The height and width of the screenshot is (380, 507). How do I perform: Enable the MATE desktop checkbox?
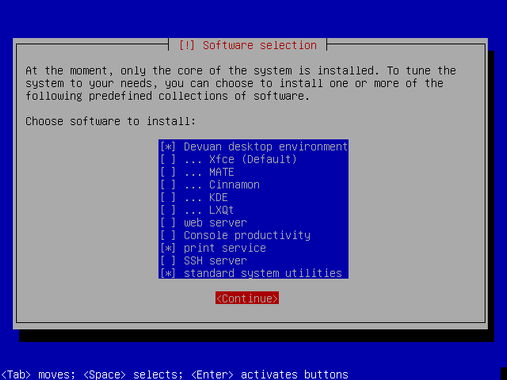tap(168, 172)
